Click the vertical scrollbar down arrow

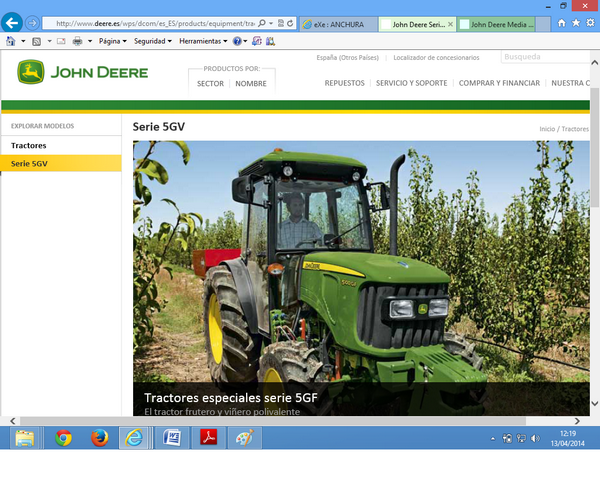[595, 403]
